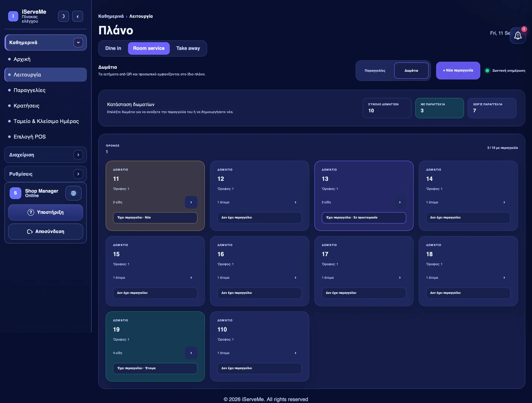The width and height of the screenshot is (532, 403).
Task: Open room 15 arrow
Action: tap(191, 278)
